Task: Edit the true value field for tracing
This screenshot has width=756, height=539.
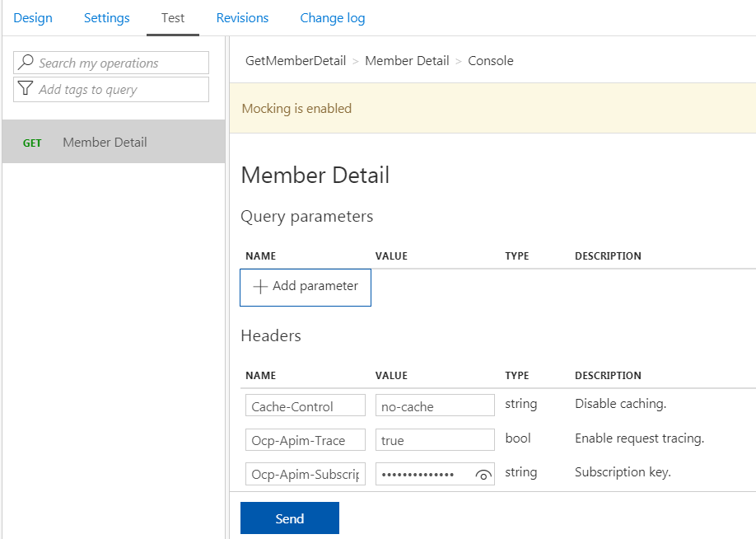Action: [x=435, y=439]
